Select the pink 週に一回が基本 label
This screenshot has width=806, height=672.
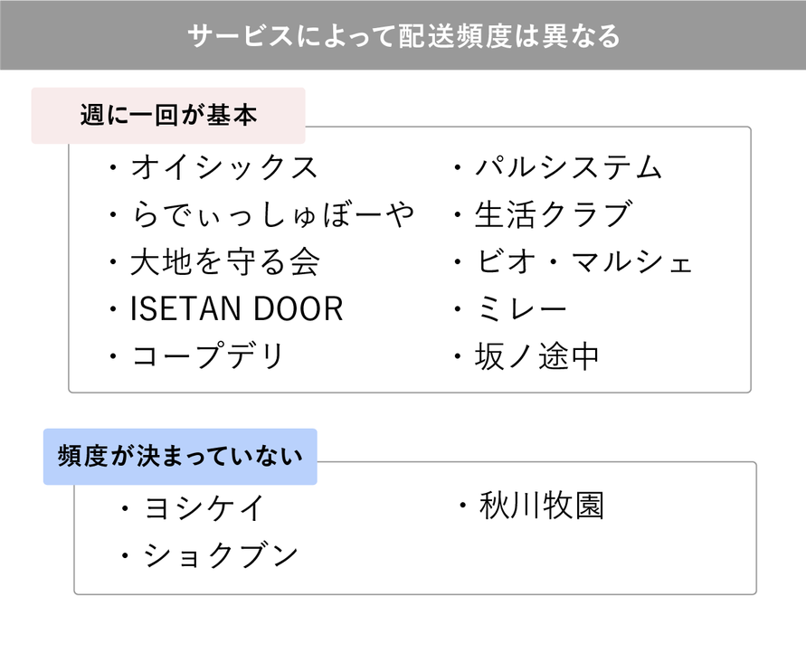click(168, 116)
